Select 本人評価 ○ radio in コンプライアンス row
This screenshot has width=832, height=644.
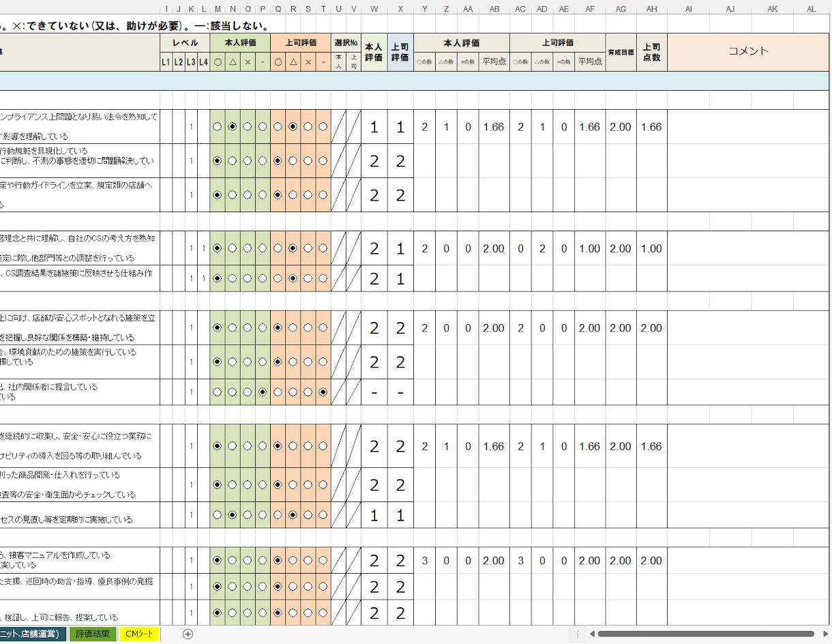point(218,127)
